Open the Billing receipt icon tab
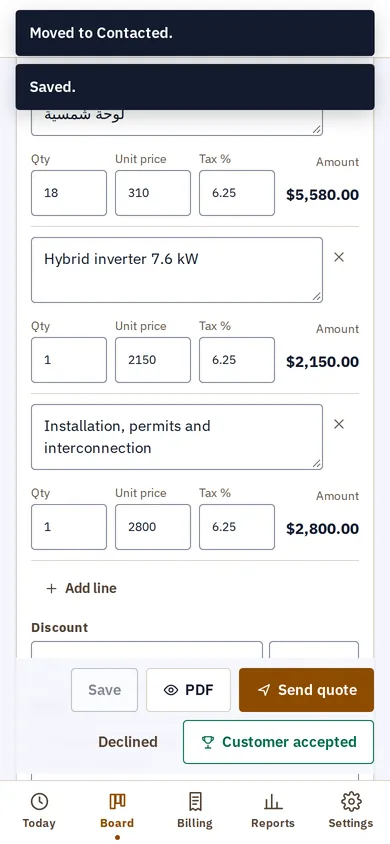 (x=195, y=811)
